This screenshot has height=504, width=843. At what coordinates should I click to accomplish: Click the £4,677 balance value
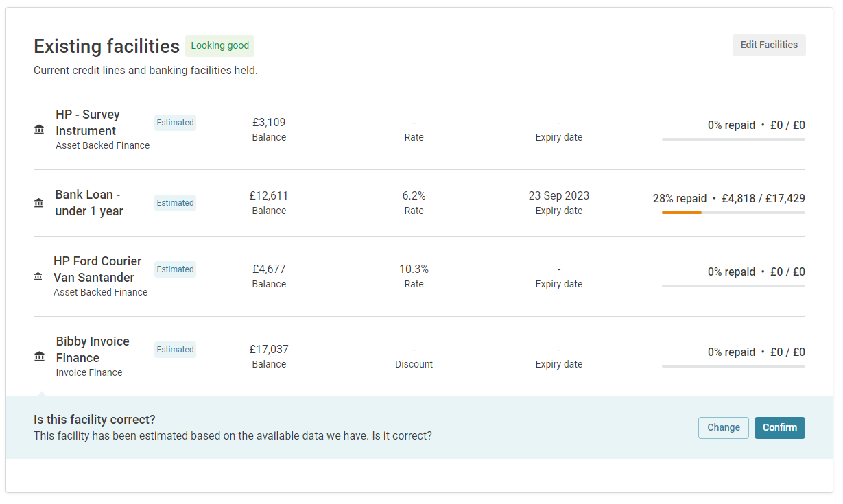pyautogui.click(x=269, y=269)
